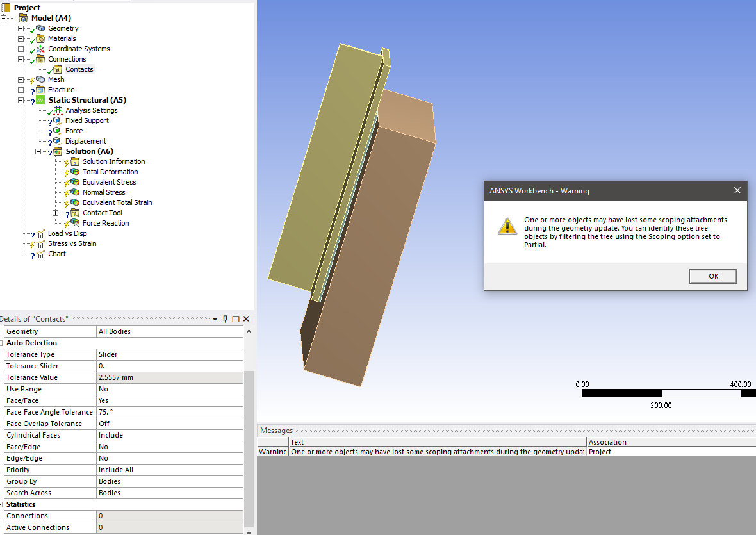Toggle the Use Range value cell

point(169,389)
